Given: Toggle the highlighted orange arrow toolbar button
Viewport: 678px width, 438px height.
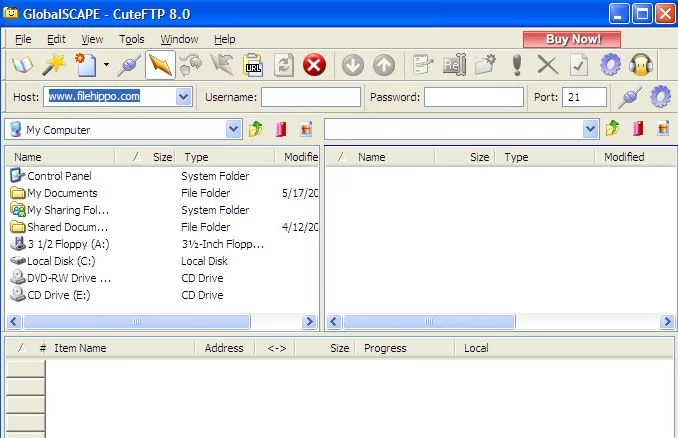Looking at the screenshot, I should [x=160, y=65].
